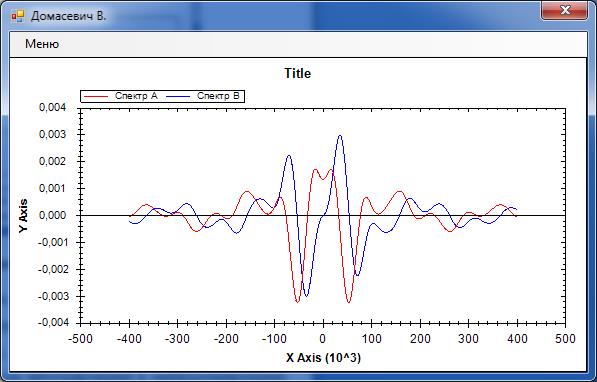597x382 pixels.
Task: Click the blue Спектр B legend line
Action: tap(178, 96)
